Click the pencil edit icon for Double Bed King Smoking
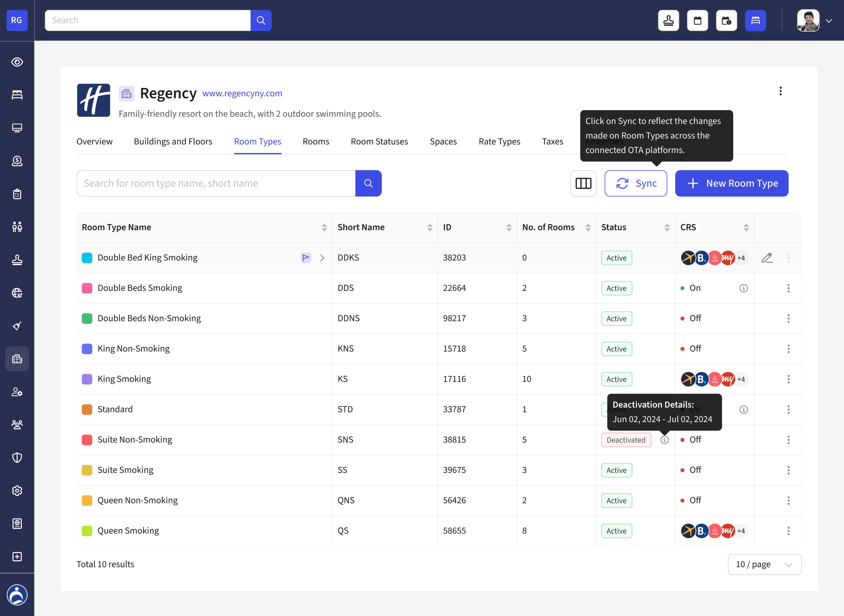844x616 pixels. (x=767, y=258)
